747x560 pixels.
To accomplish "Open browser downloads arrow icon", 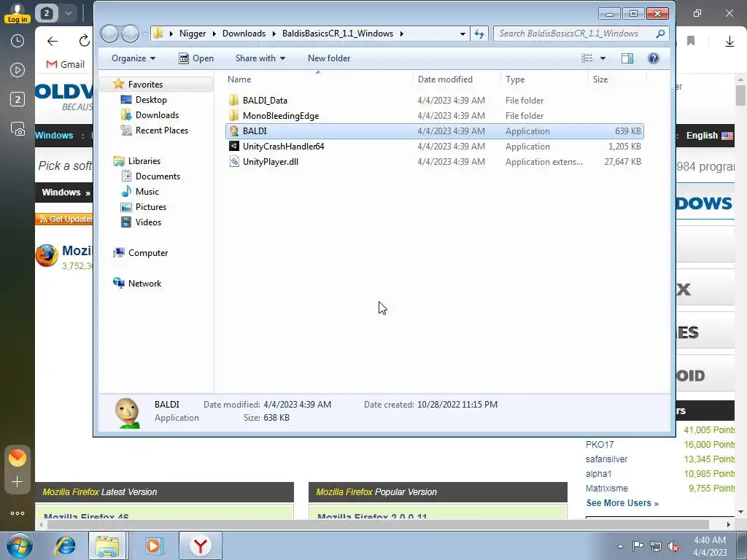I will (729, 42).
